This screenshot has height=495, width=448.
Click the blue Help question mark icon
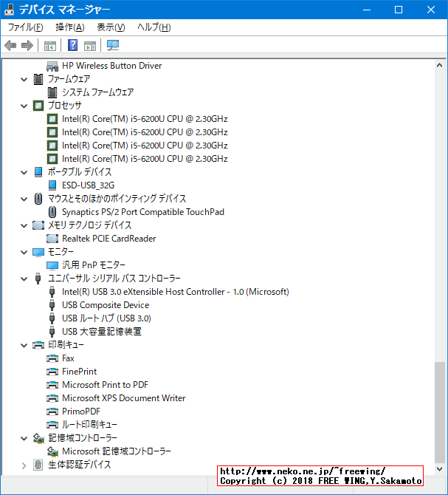[73, 46]
